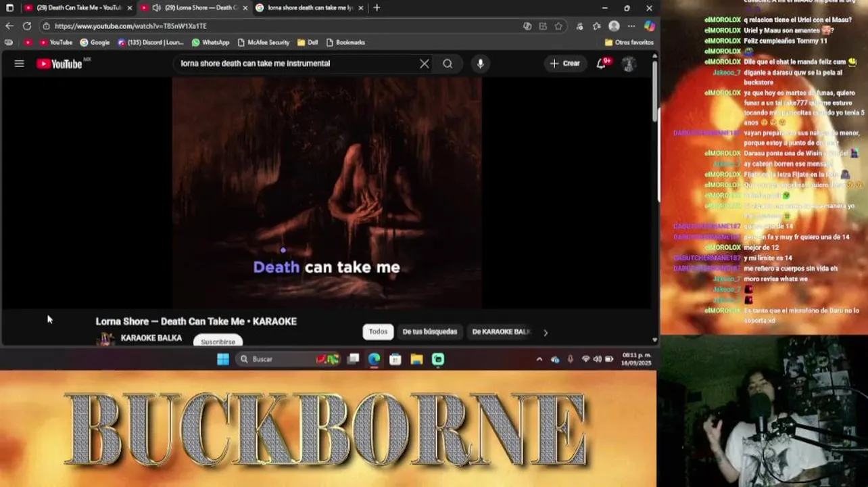The width and height of the screenshot is (868, 487).
Task: Open microphone icon in system tray
Action: click(x=570, y=359)
